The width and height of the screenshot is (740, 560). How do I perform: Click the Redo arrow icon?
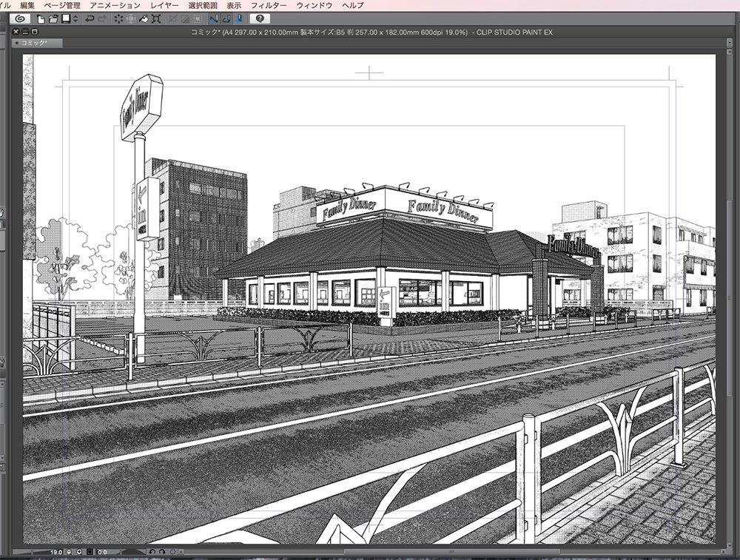[x=102, y=19]
